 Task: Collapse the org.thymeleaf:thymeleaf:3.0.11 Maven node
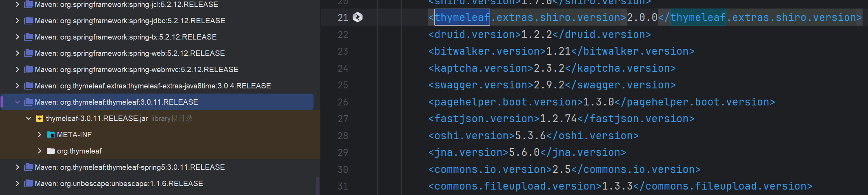17,102
